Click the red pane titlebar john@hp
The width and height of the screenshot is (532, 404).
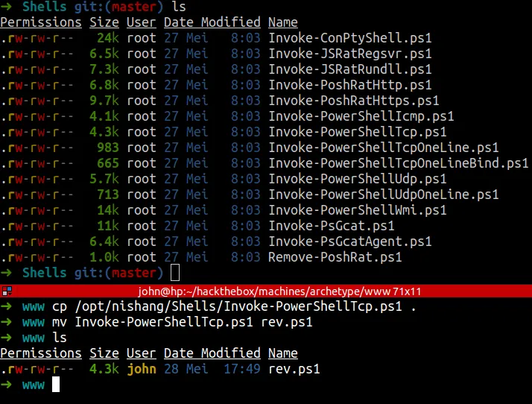click(266, 291)
